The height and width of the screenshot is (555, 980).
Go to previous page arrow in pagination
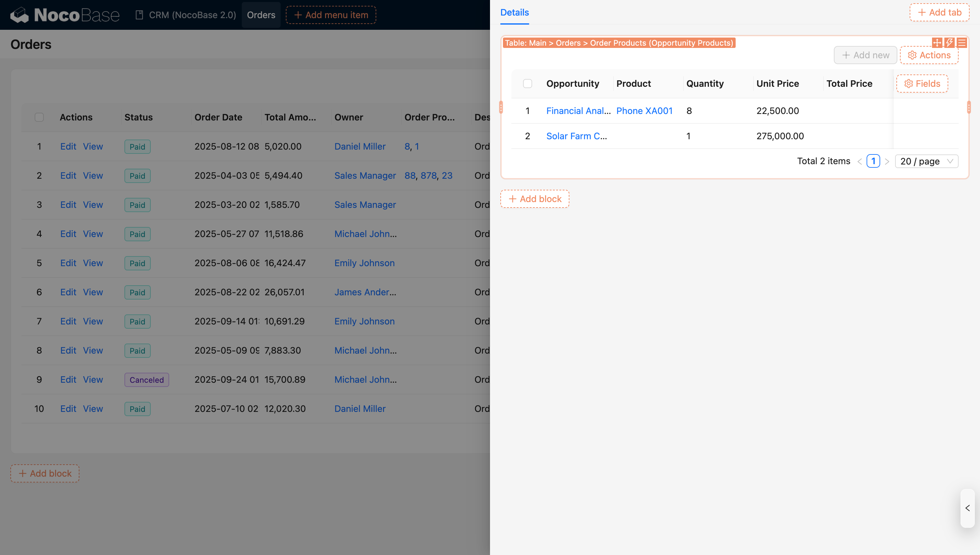pyautogui.click(x=859, y=161)
